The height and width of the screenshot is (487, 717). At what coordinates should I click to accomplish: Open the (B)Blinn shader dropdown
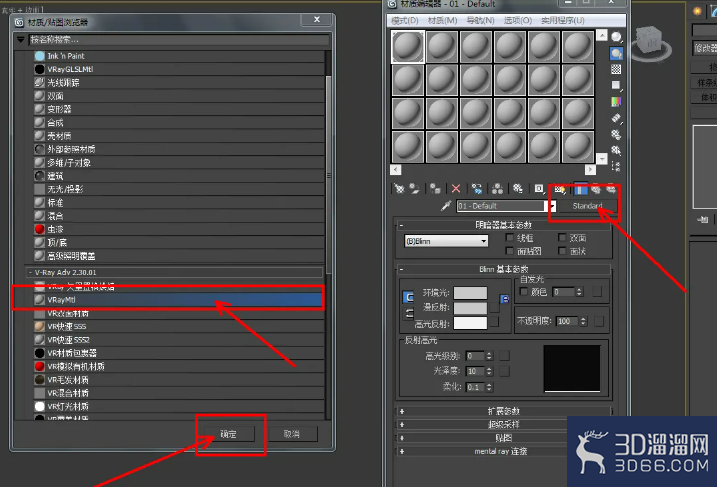[446, 241]
